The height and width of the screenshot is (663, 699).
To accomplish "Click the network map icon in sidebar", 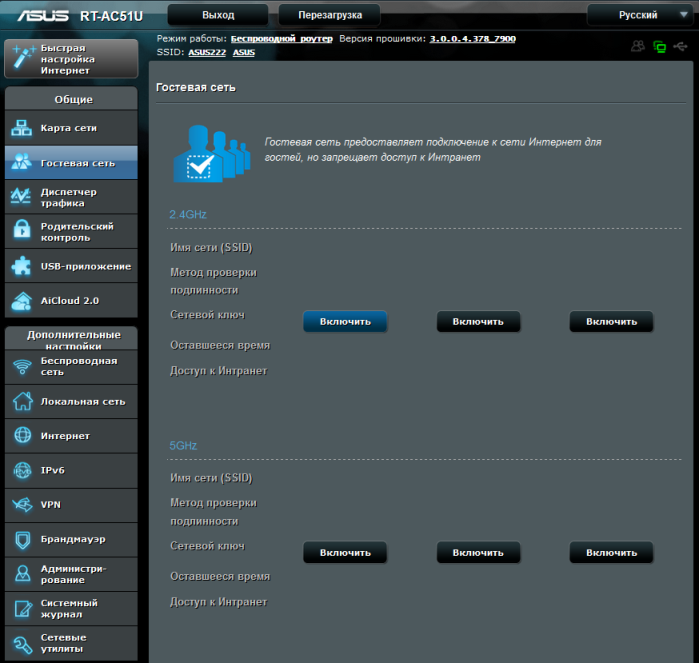I will click(21, 128).
